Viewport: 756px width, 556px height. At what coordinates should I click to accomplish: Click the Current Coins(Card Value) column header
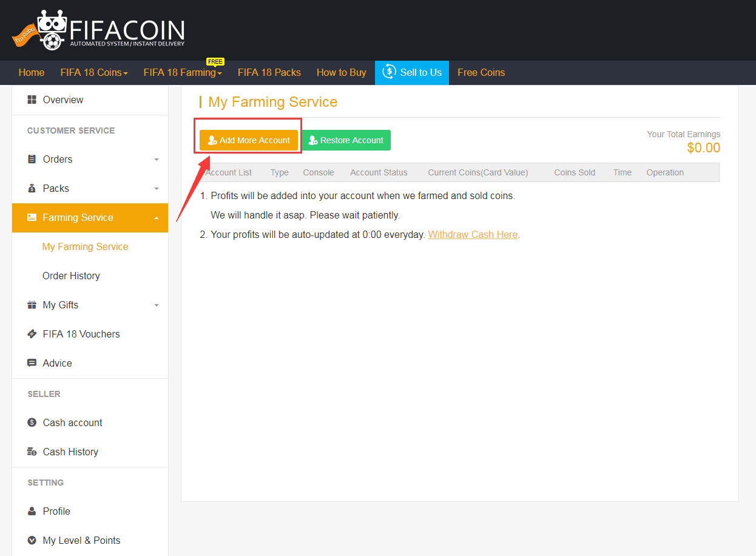click(x=478, y=172)
